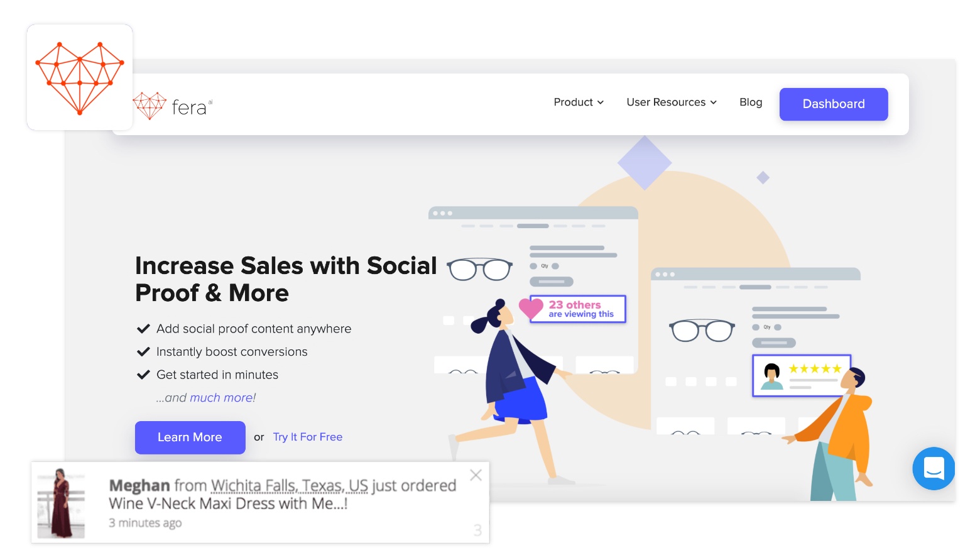980x560 pixels.
Task: Follow the Try It For Free link
Action: [x=308, y=437]
